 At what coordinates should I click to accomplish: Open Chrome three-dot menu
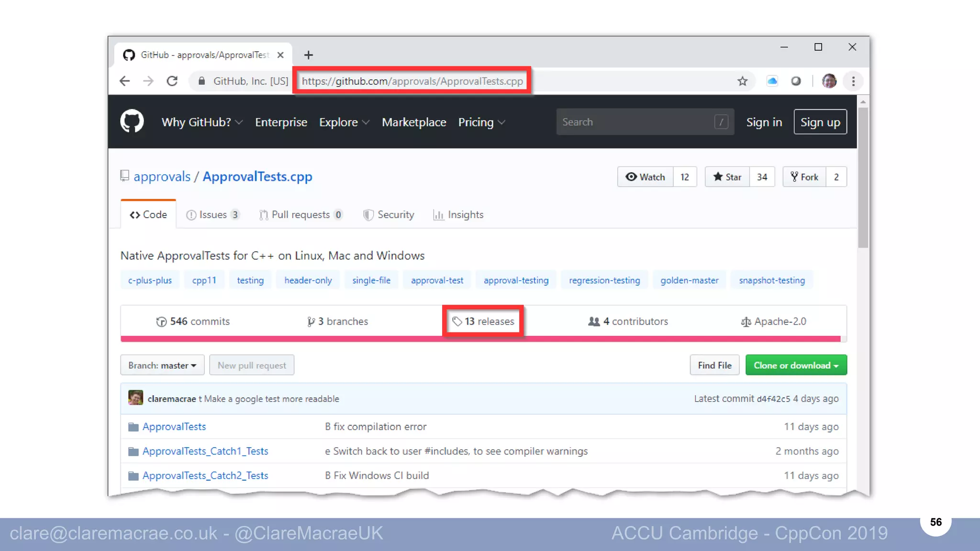click(x=853, y=81)
